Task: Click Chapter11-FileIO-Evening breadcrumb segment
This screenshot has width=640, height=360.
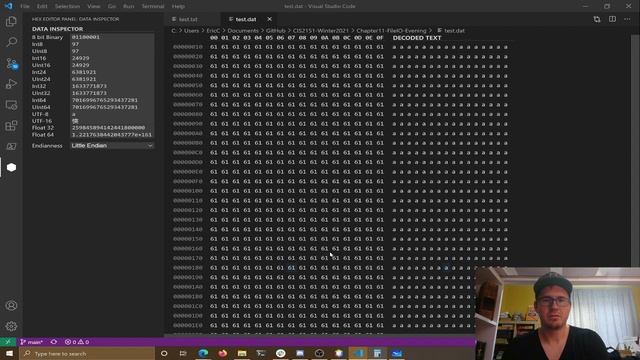Action: point(391,31)
